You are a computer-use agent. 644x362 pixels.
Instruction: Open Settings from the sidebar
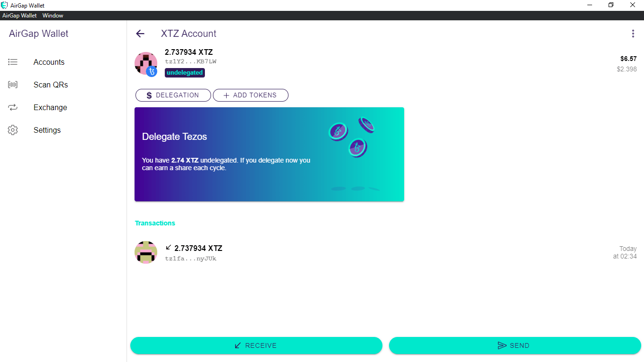47,130
